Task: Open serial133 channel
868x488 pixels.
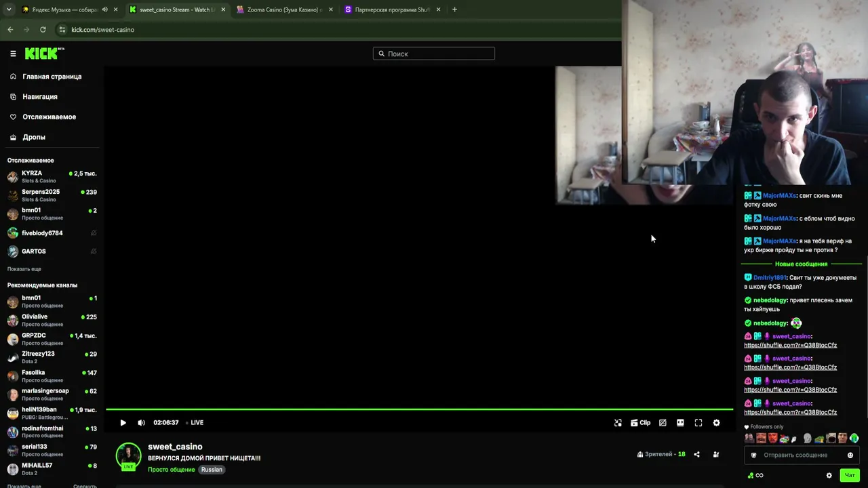Action: pos(52,451)
